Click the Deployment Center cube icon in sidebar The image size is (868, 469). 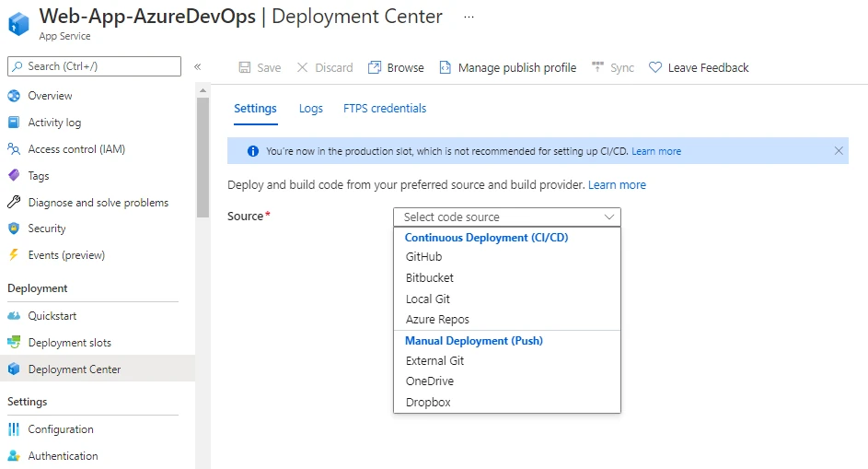tap(14, 369)
